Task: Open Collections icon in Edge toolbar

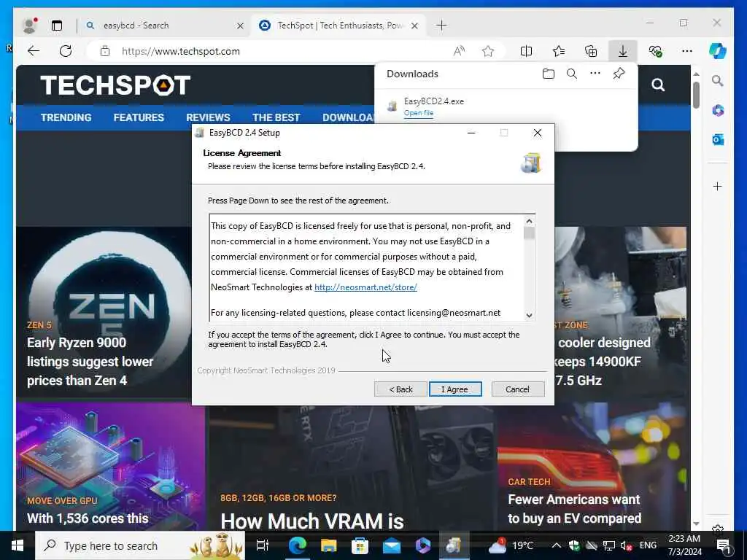Action: coord(591,51)
